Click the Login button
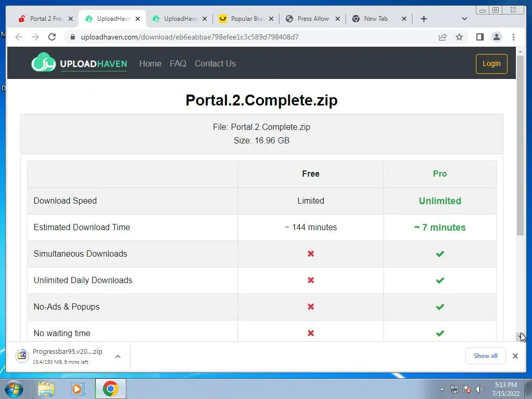The image size is (532, 399). pos(491,63)
